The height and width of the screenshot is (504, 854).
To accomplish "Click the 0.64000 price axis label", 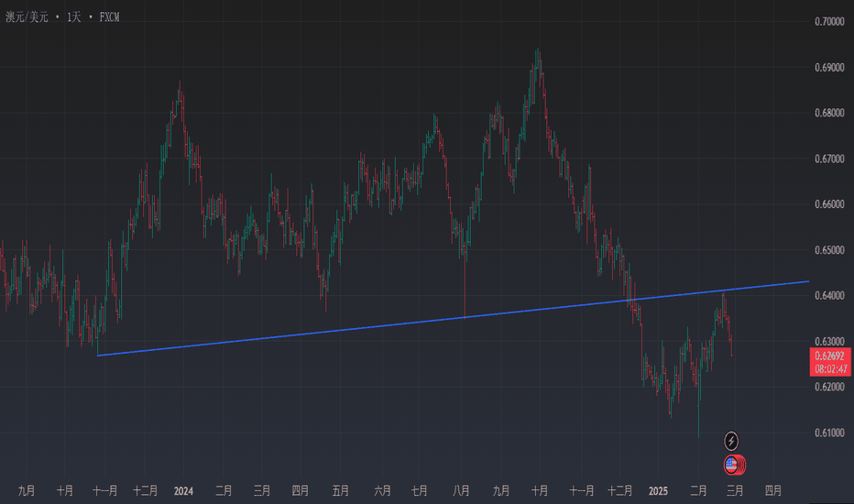I will pos(830,296).
